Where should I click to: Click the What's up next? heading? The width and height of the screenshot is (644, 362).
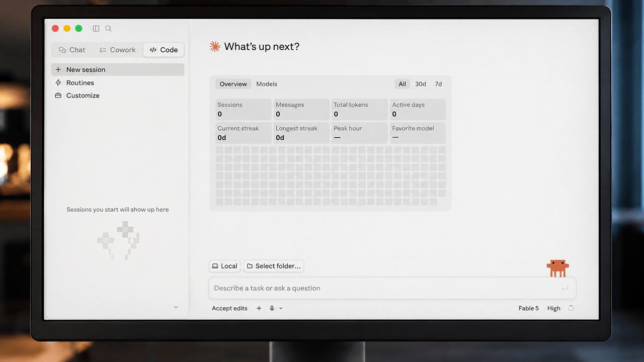(262, 47)
